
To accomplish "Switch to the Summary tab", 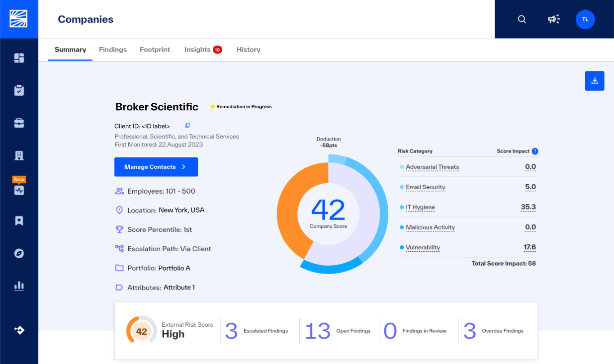I will pyautogui.click(x=70, y=50).
